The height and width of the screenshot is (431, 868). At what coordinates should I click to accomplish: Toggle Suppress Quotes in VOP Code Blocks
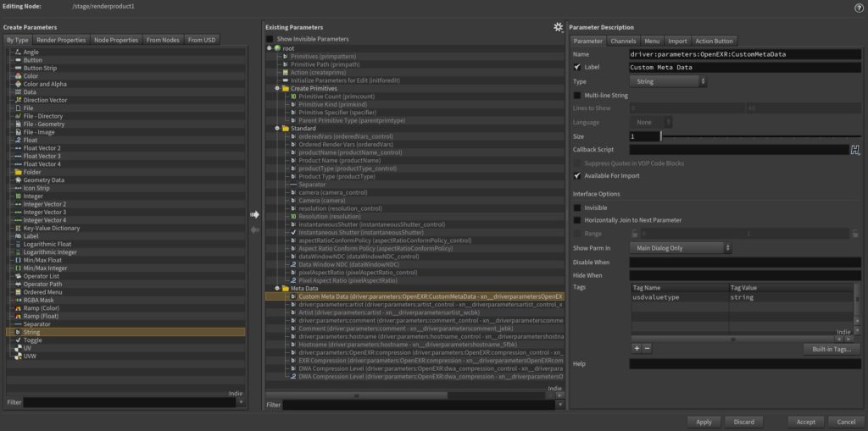point(577,163)
